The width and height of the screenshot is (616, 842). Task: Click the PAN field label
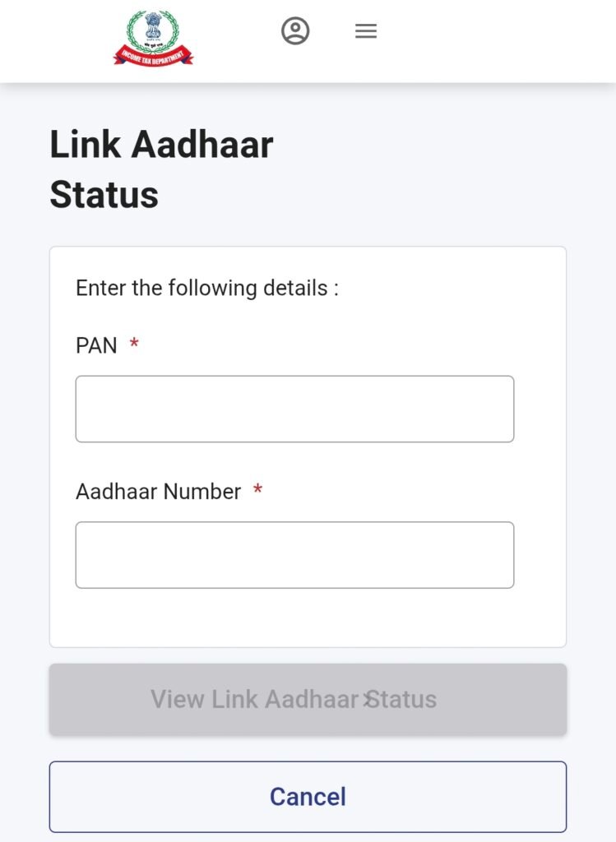(x=96, y=345)
